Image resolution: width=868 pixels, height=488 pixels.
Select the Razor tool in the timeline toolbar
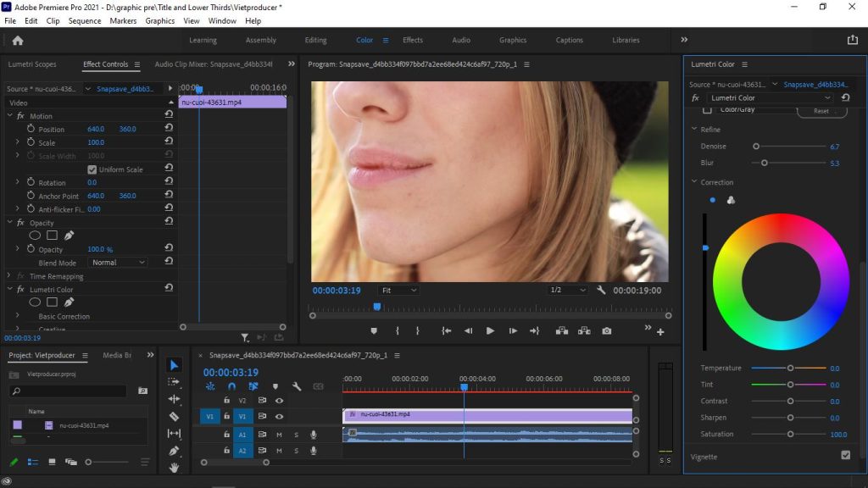tap(173, 415)
